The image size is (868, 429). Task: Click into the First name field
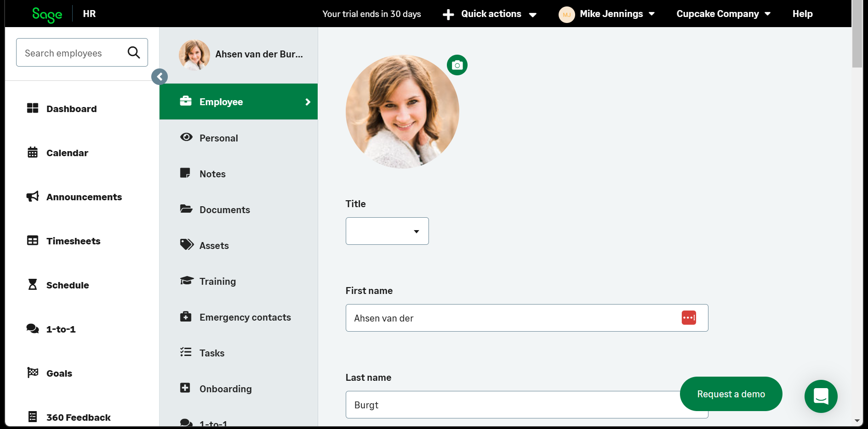click(527, 318)
